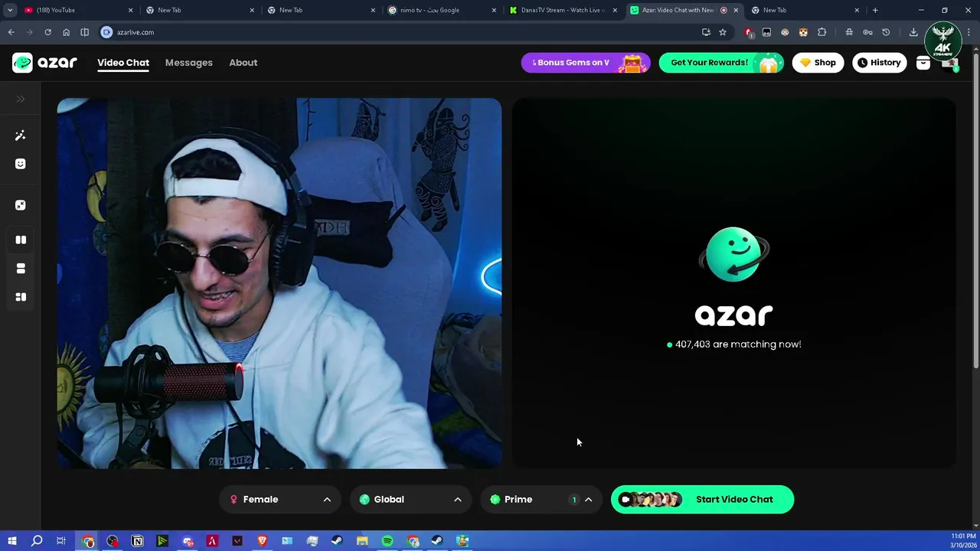The image size is (980, 551).
Task: Close the YouTube tab
Action: [x=130, y=10]
